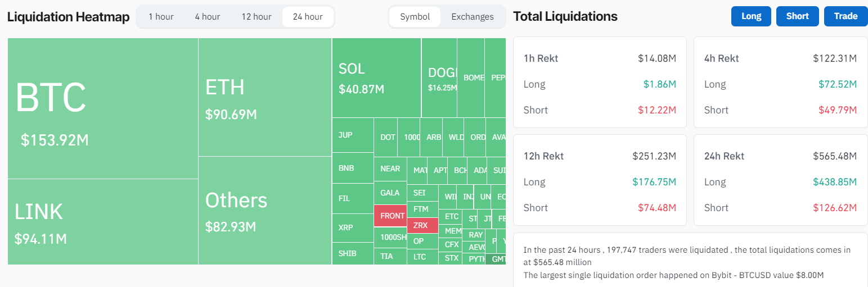The width and height of the screenshot is (868, 287).
Task: Select the ETH $90.69M tile
Action: tap(264, 97)
